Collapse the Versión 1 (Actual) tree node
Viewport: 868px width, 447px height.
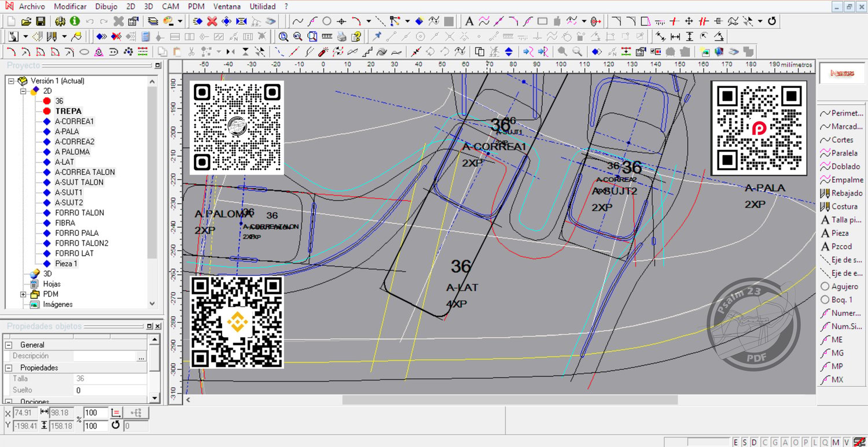12,81
